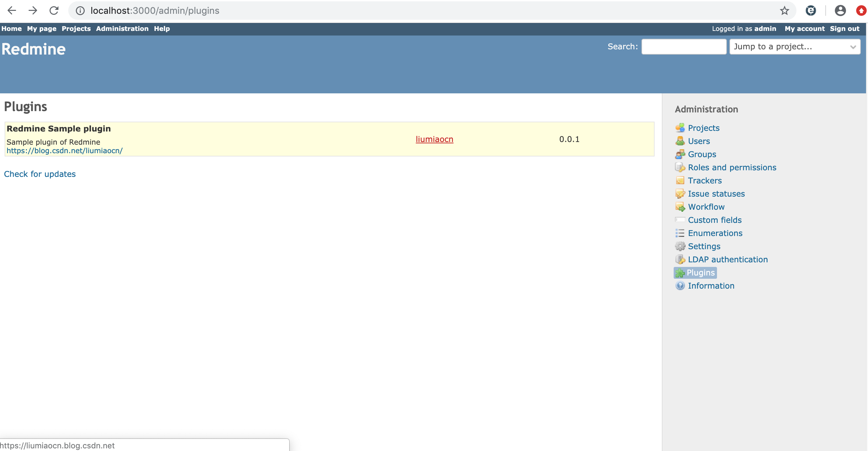Click the Roles and permissions icon
This screenshot has height=451, width=868.
click(680, 167)
